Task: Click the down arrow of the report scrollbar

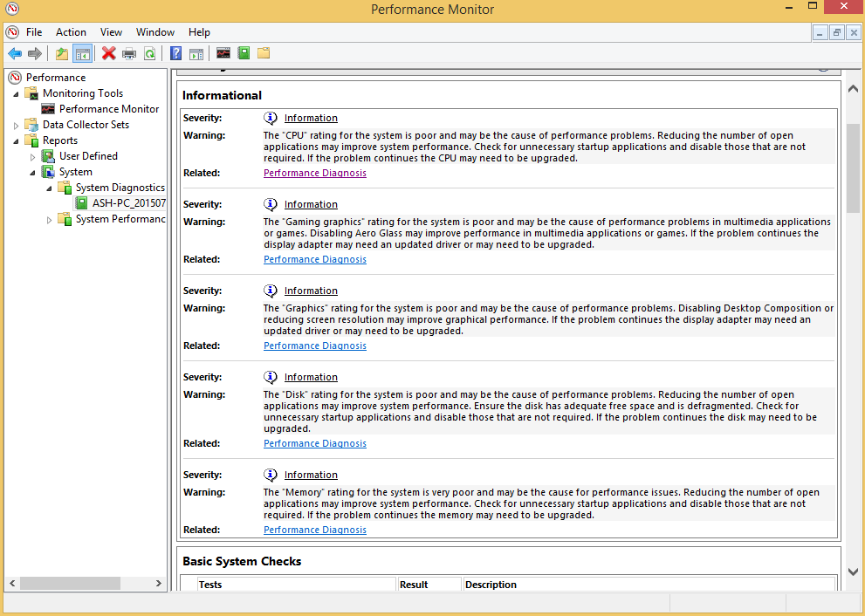Action: tap(853, 572)
